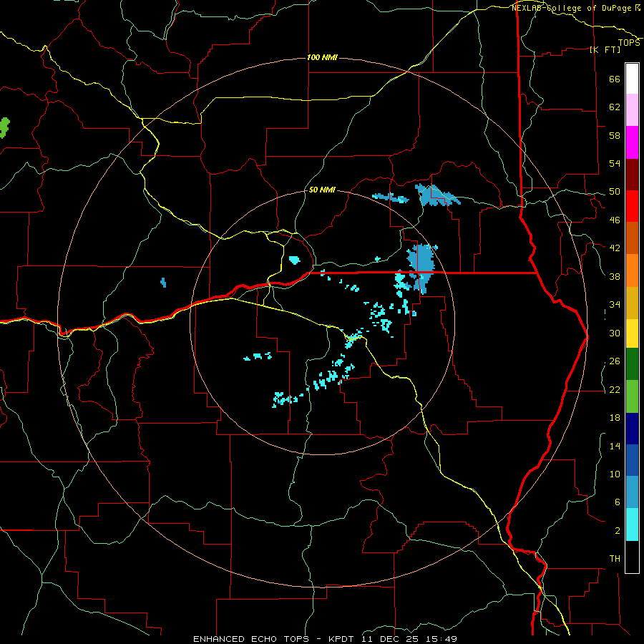Viewport: 644px width, 644px height.
Task: Click the 'NEXLAB-College of DuPage' text
Action: click(571, 8)
